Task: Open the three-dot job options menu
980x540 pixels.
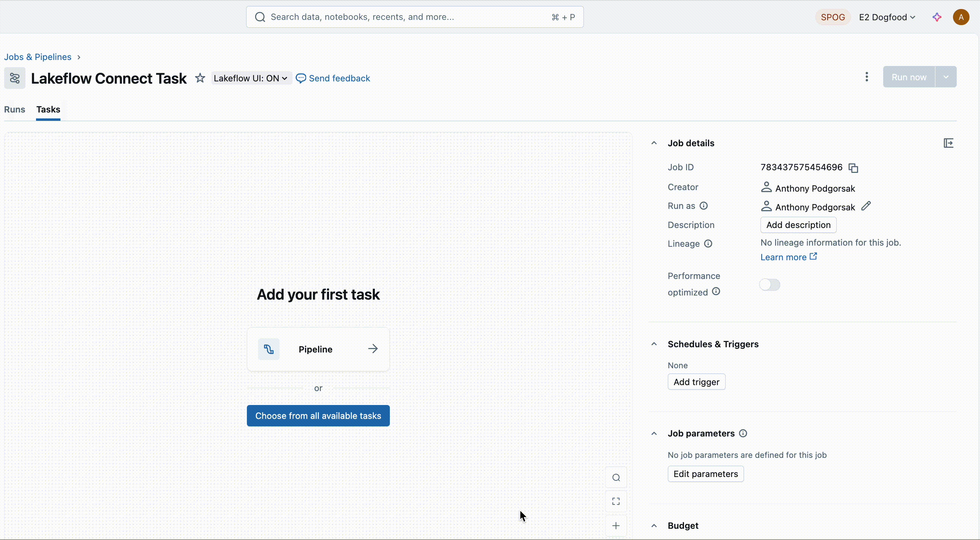Action: [867, 77]
